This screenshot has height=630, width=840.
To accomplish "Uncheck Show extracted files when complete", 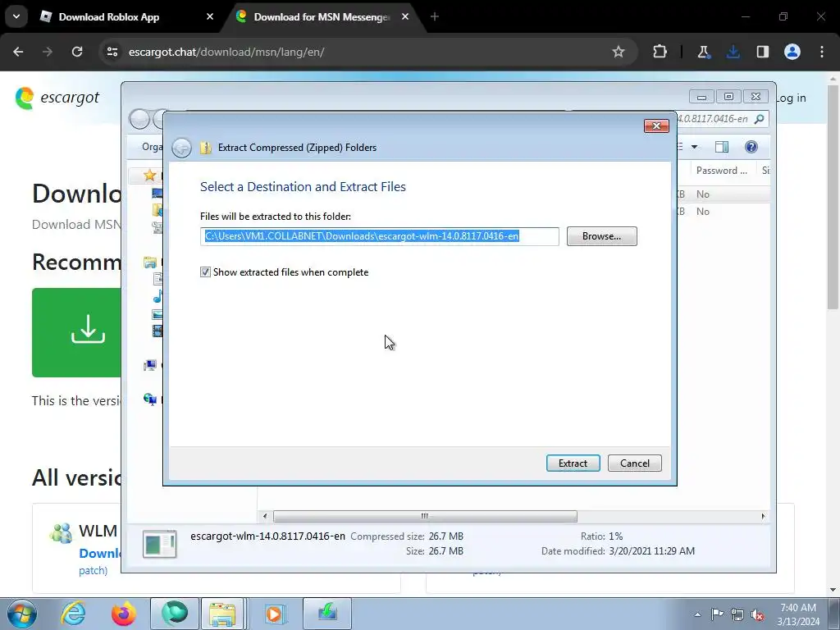I will [205, 272].
